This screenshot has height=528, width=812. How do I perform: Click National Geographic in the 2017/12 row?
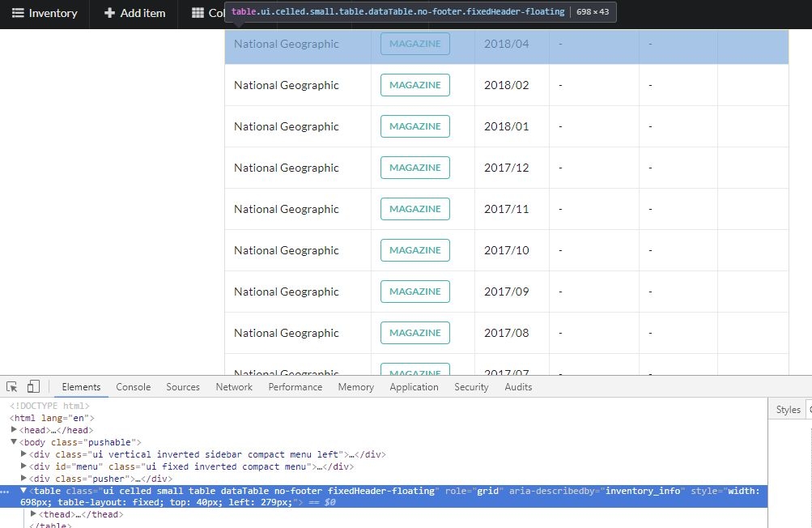pyautogui.click(x=287, y=168)
